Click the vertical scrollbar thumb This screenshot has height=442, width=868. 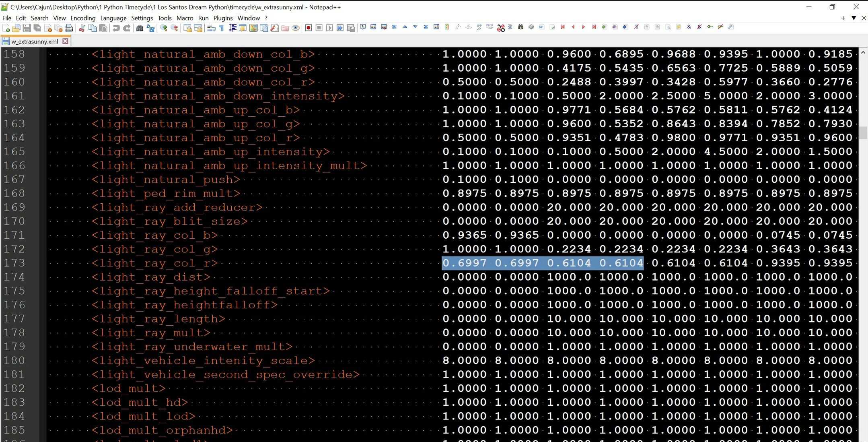click(863, 132)
